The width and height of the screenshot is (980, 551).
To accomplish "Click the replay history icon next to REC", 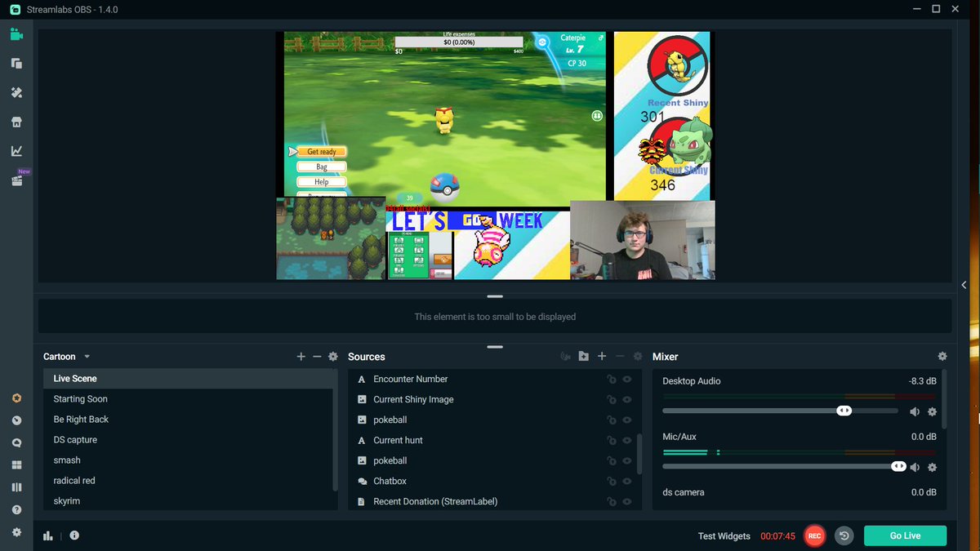I will (x=844, y=535).
